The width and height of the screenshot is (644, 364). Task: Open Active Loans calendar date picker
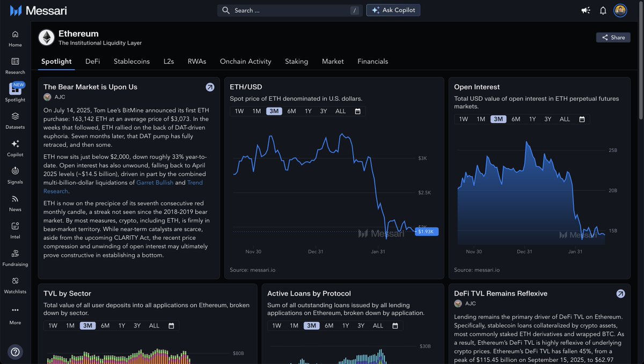pos(395,325)
